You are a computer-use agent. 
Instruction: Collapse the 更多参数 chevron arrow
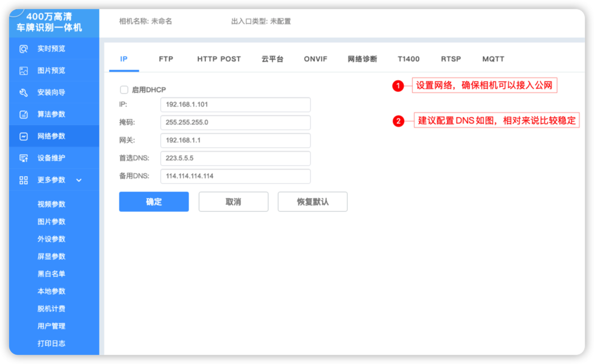click(79, 180)
